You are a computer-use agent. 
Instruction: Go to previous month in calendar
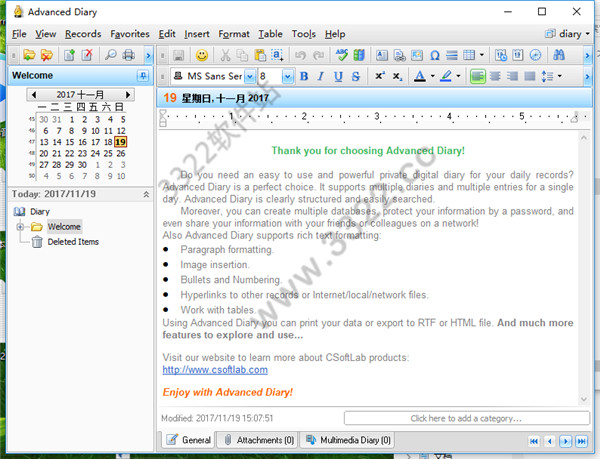tap(34, 94)
